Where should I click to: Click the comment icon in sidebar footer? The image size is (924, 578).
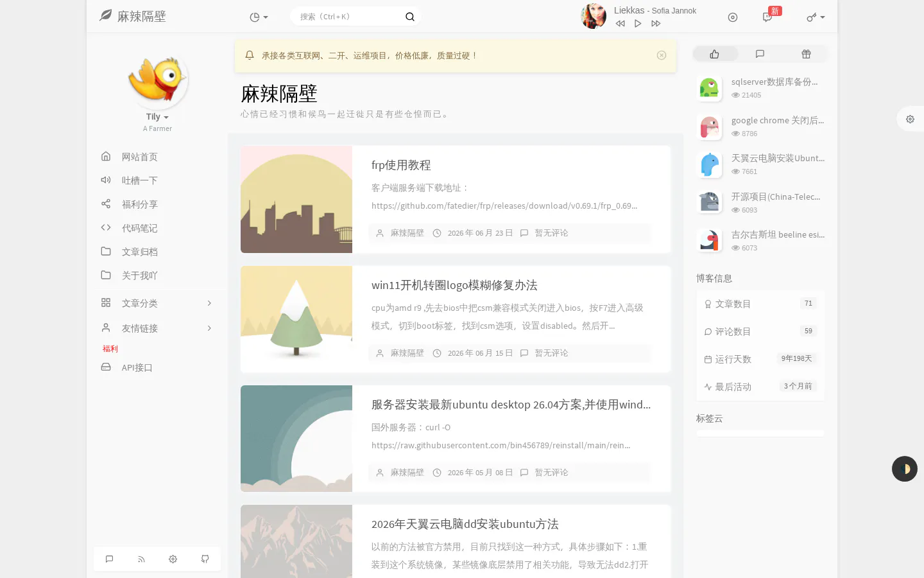[x=109, y=559]
